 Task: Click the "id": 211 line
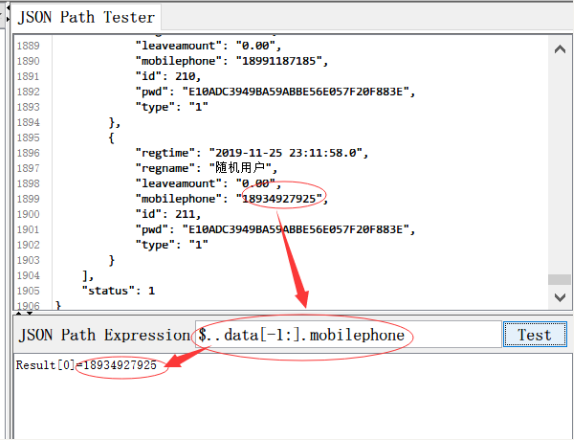[x=168, y=214]
